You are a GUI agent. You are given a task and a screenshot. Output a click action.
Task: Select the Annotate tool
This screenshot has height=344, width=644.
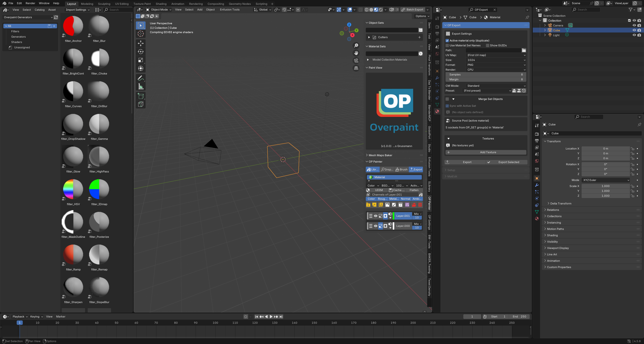pos(141,78)
